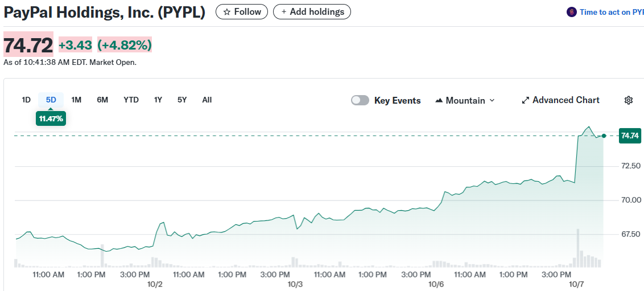Click the selected 5D range tab
This screenshot has width=644, height=291.
click(x=51, y=100)
